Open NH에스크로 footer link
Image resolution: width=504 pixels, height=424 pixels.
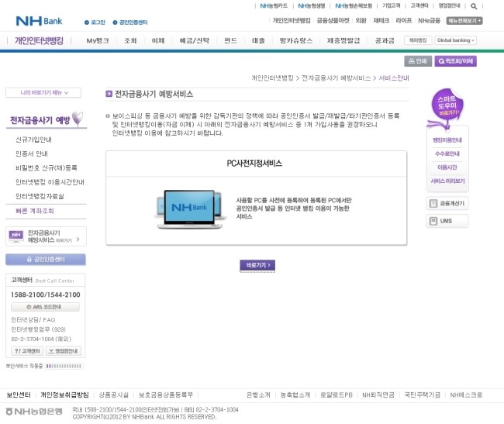pyautogui.click(x=466, y=395)
